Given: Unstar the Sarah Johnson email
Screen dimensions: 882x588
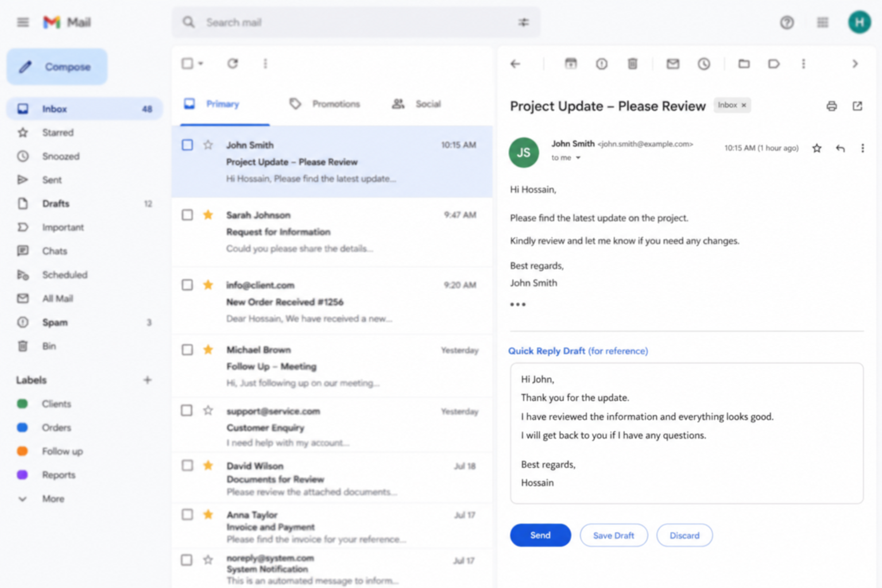Looking at the screenshot, I should 208,215.
